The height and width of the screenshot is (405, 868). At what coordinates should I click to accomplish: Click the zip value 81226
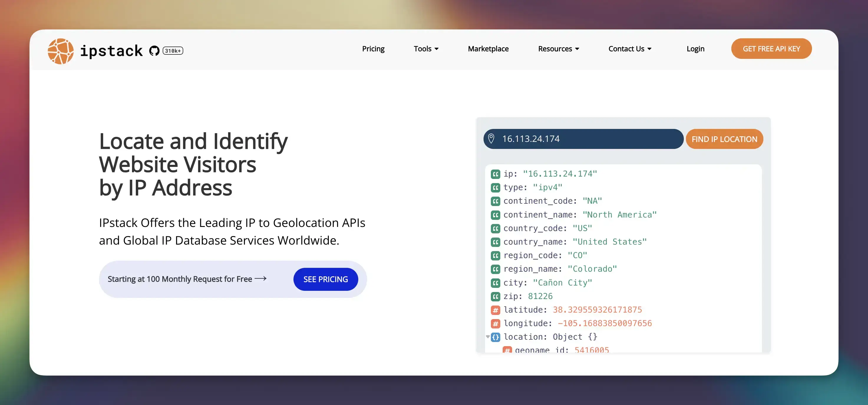pyautogui.click(x=540, y=297)
